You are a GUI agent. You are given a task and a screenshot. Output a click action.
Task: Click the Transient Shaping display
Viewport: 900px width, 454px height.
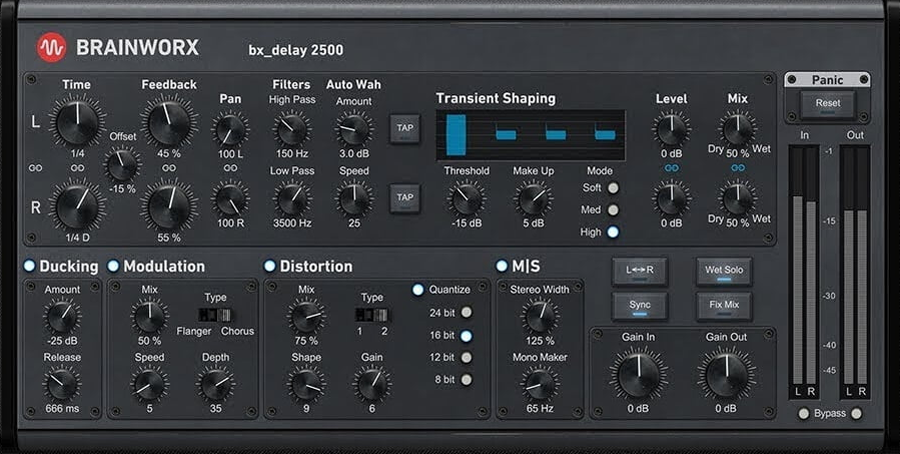coord(530,135)
